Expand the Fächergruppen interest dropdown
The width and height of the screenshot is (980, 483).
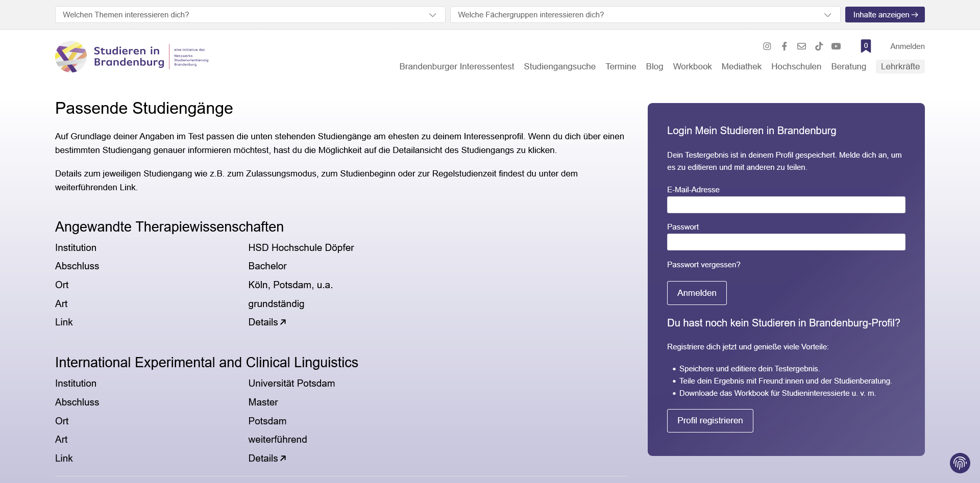pos(645,15)
